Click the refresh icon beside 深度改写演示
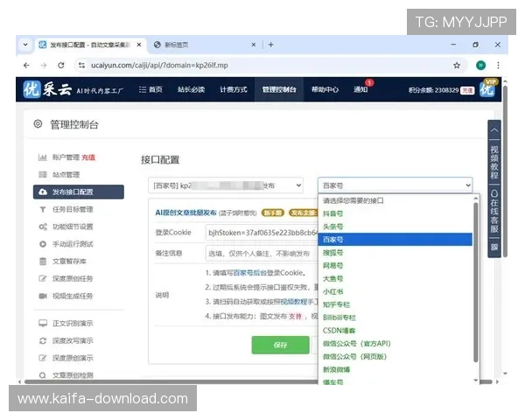Viewport: 525px width, 420px height. coord(43,340)
